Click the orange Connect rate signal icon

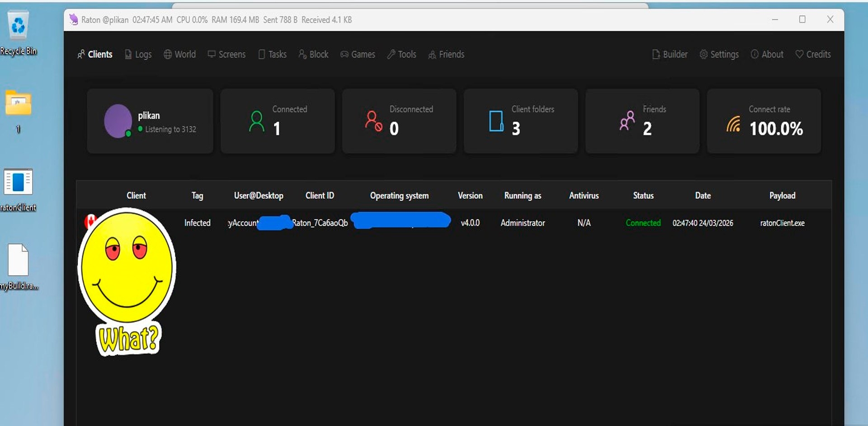pyautogui.click(x=733, y=124)
